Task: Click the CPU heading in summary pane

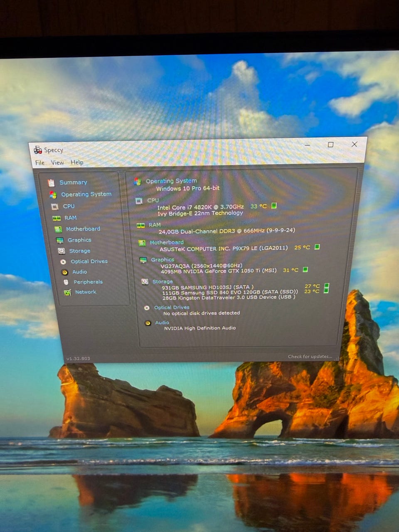Action: click(x=153, y=200)
